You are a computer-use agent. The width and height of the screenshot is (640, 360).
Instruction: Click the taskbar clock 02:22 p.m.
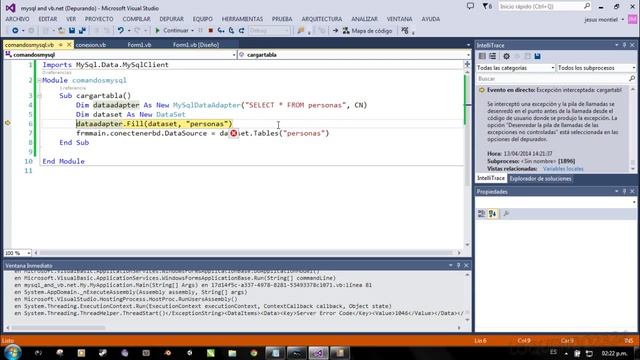tap(614, 353)
